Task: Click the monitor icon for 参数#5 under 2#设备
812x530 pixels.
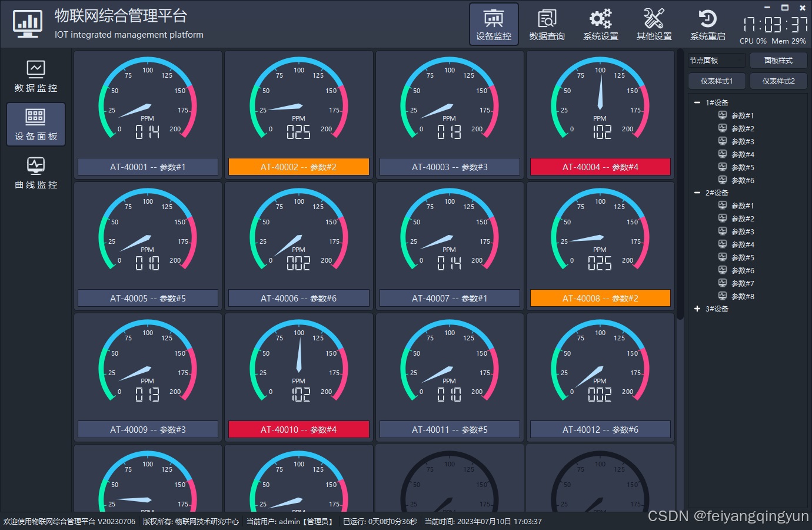Action: tap(723, 257)
